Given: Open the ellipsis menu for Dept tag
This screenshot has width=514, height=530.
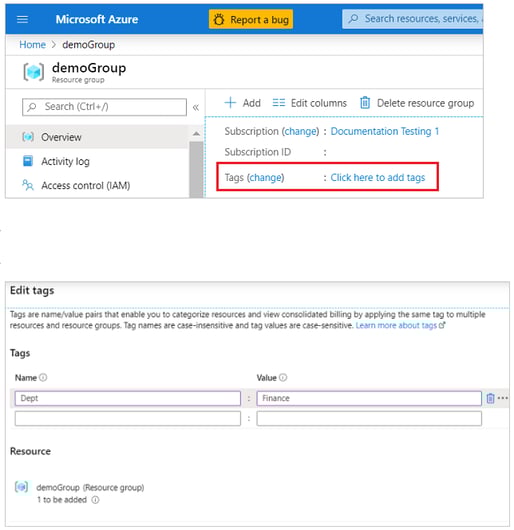Looking at the screenshot, I should pyautogui.click(x=503, y=398).
